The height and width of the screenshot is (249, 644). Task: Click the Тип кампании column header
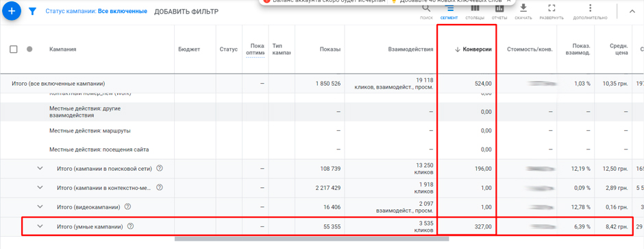282,49
